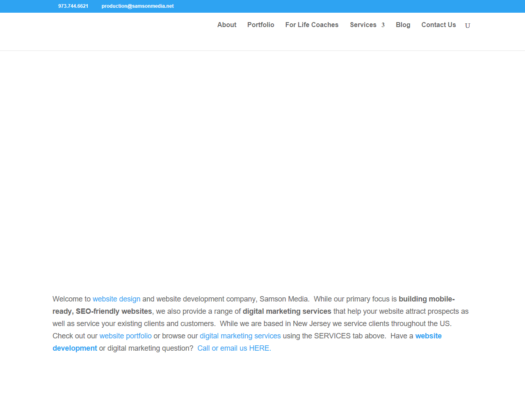This screenshot has height=420, width=525.
Task: Open the 'website portfolio' text link
Action: [126, 336]
